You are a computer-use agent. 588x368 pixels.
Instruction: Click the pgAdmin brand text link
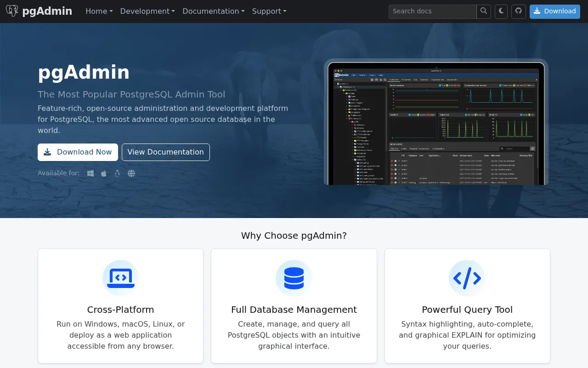47,11
